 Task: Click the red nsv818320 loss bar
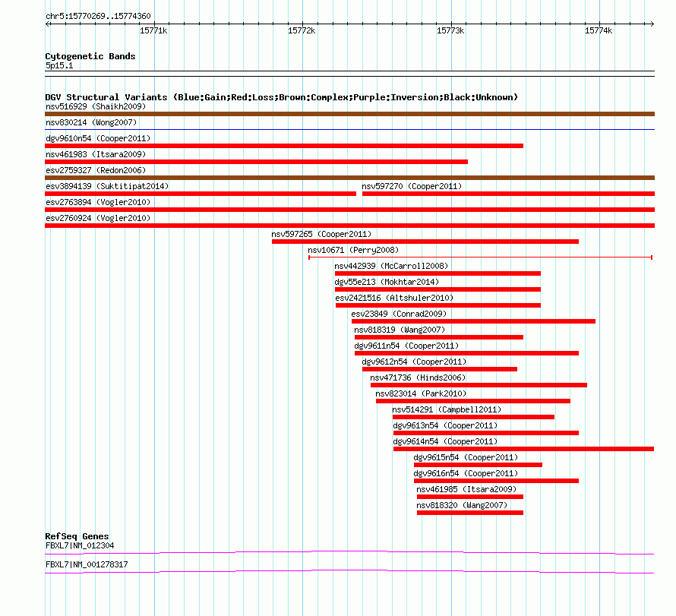pos(470,513)
